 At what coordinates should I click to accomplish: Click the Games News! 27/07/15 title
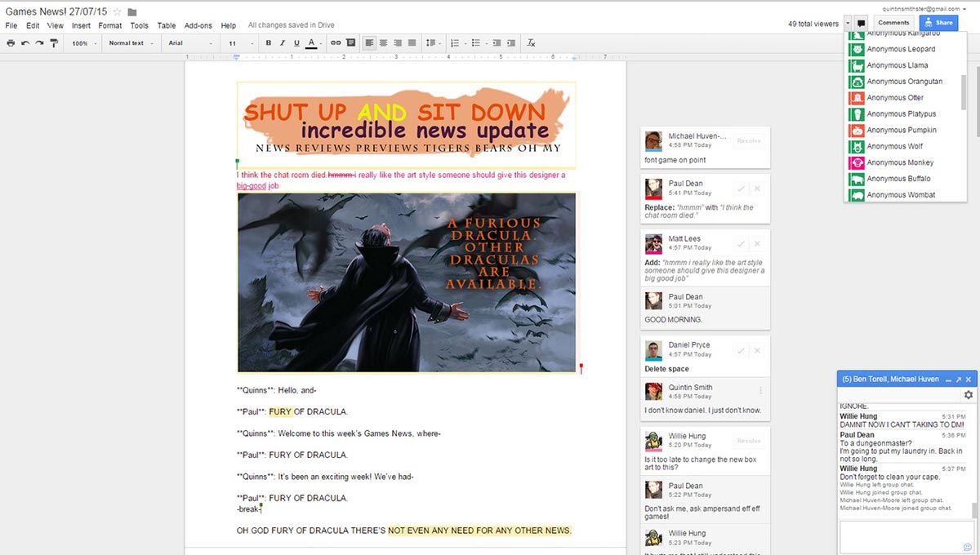[56, 12]
